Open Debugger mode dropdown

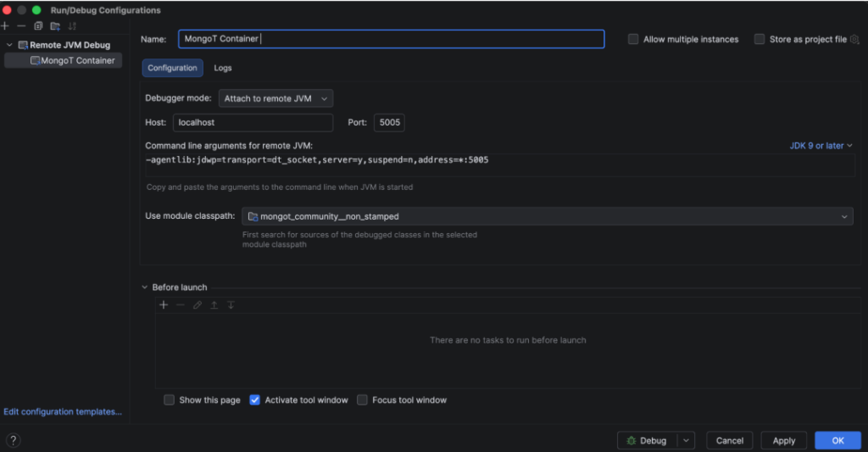[x=275, y=98]
